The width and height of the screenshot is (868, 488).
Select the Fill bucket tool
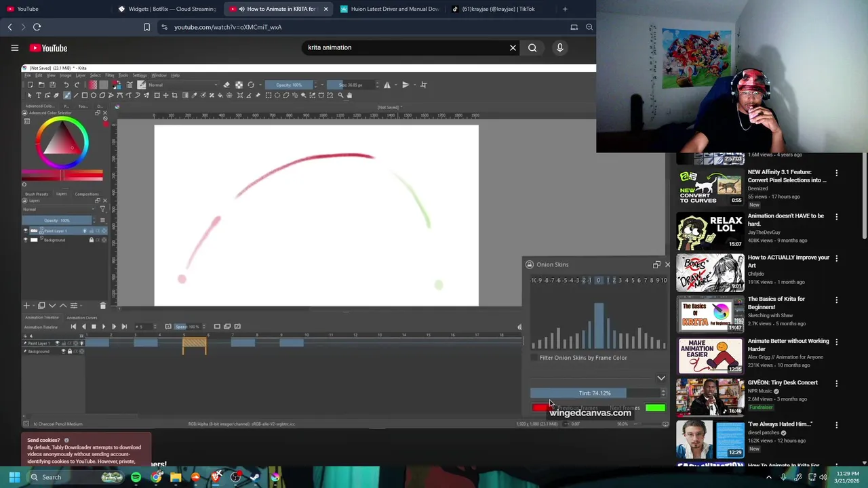pyautogui.click(x=220, y=96)
